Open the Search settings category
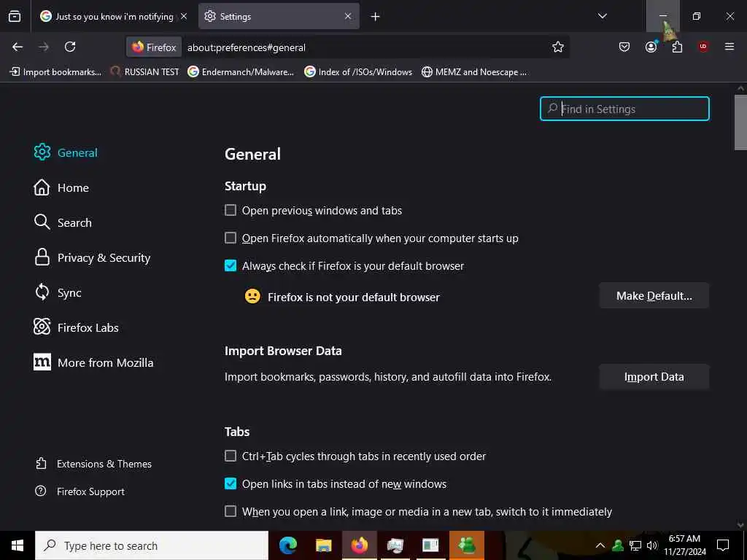This screenshot has width=747, height=560. click(63, 222)
